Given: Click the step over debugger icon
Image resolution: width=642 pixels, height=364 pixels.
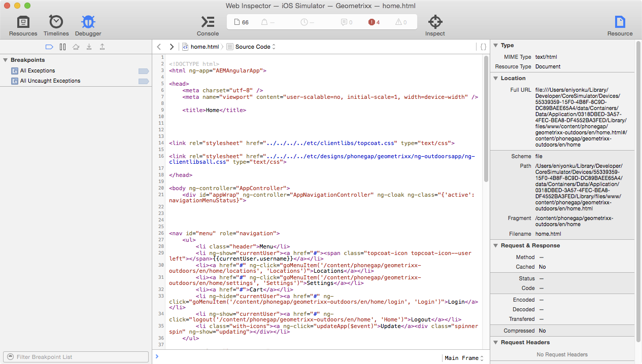Looking at the screenshot, I should point(76,47).
